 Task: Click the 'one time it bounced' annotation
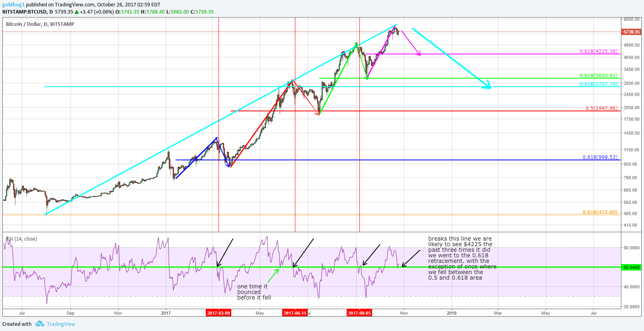(x=254, y=292)
